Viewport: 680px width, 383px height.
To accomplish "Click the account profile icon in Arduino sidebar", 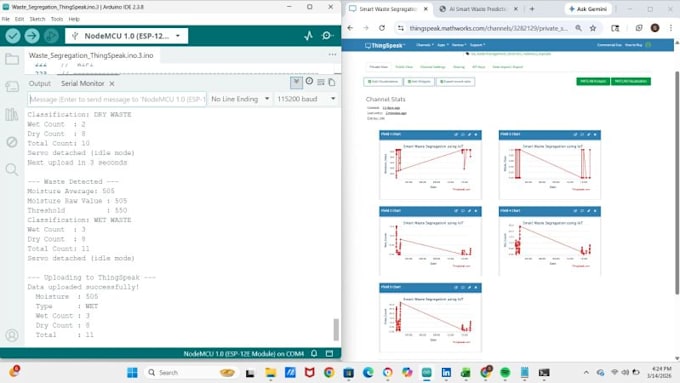I will coord(12,335).
